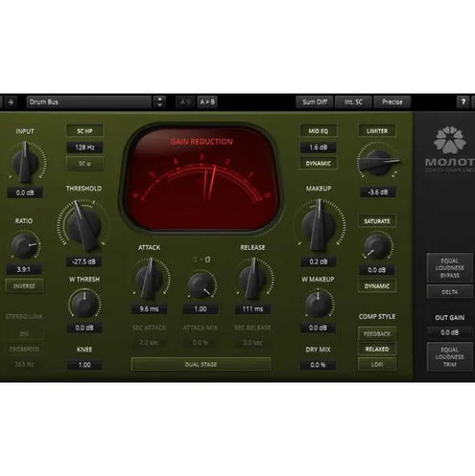Toggle the INVERSE button
This screenshot has height=476, width=475.
click(x=24, y=286)
